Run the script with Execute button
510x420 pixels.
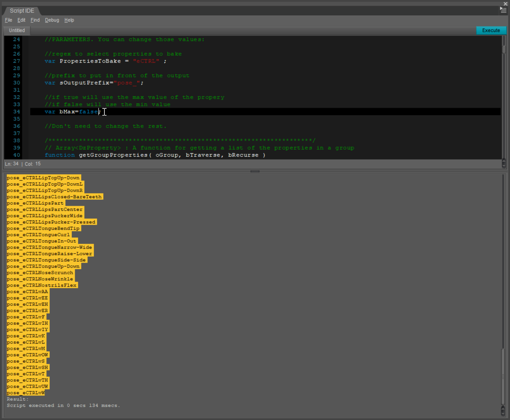tap(491, 30)
